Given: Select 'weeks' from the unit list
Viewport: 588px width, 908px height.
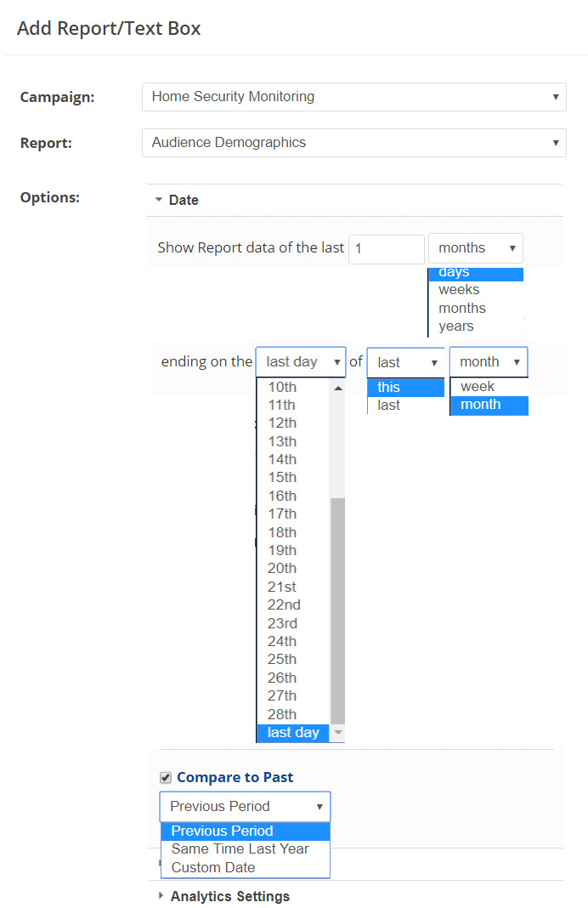Looking at the screenshot, I should (x=459, y=290).
